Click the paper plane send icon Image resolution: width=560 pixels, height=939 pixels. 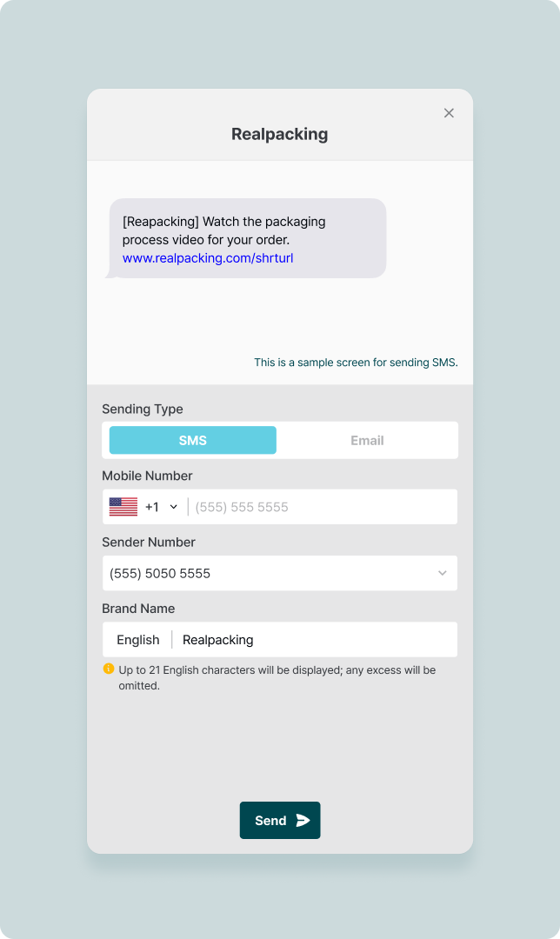tap(303, 821)
